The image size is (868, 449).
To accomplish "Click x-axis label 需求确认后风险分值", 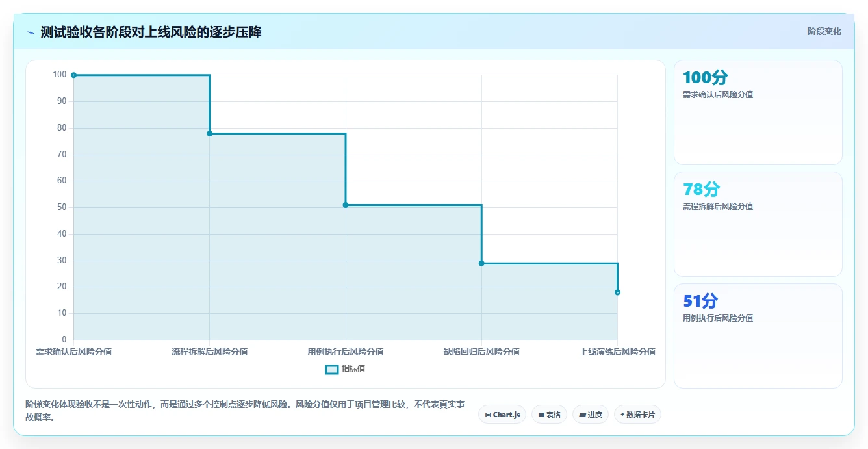I will (x=73, y=352).
